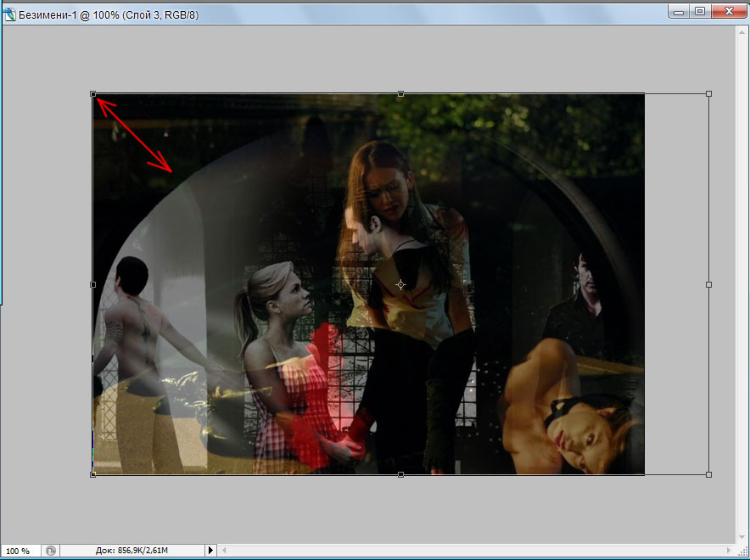Click the horizontal scrollbar left arrow
Image resolution: width=750 pixels, height=560 pixels.
pyautogui.click(x=225, y=551)
